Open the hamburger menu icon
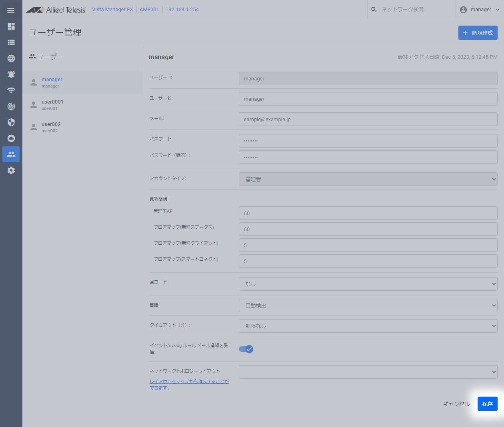504x427 pixels. (x=11, y=10)
